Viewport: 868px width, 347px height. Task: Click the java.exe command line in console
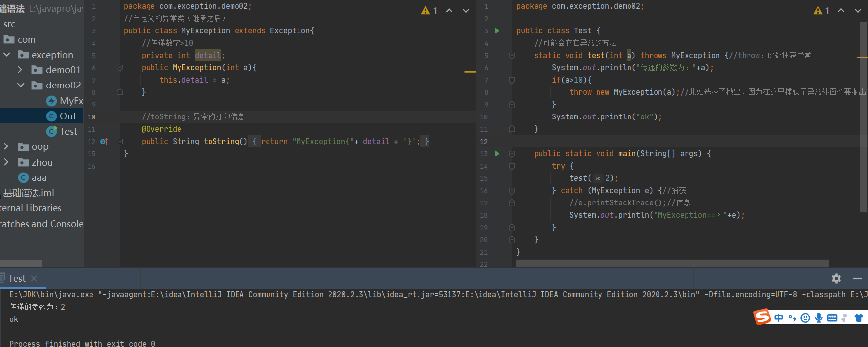click(x=438, y=295)
